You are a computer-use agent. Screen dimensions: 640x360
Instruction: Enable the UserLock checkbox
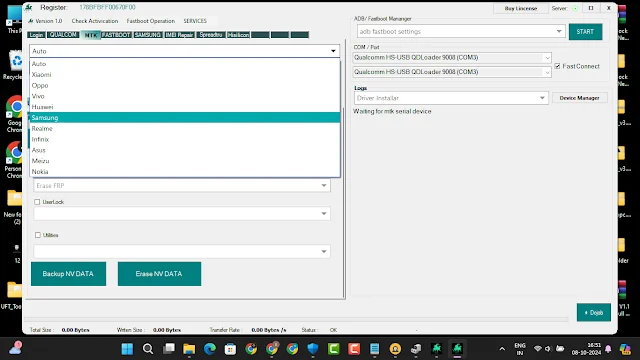(x=37, y=202)
